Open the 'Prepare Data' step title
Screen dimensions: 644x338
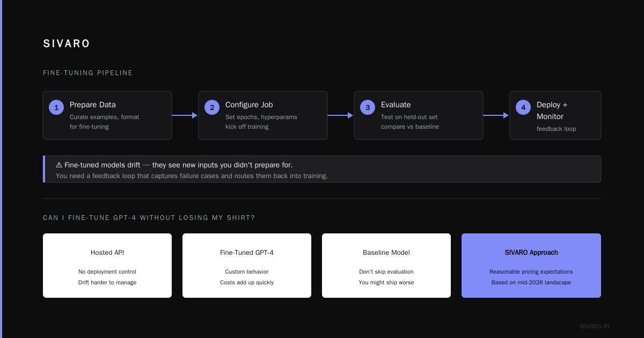(x=93, y=105)
